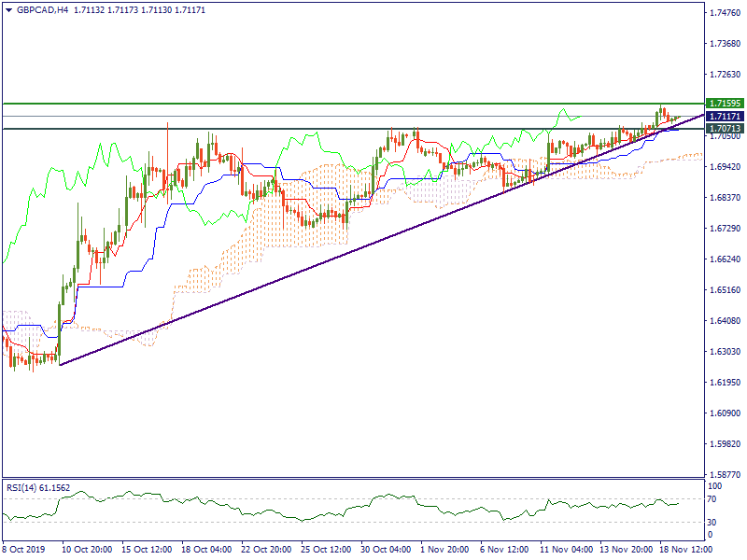Viewport: 747px width, 560px height.
Task: Click the 1.58720 price scale value
Action: click(725, 473)
